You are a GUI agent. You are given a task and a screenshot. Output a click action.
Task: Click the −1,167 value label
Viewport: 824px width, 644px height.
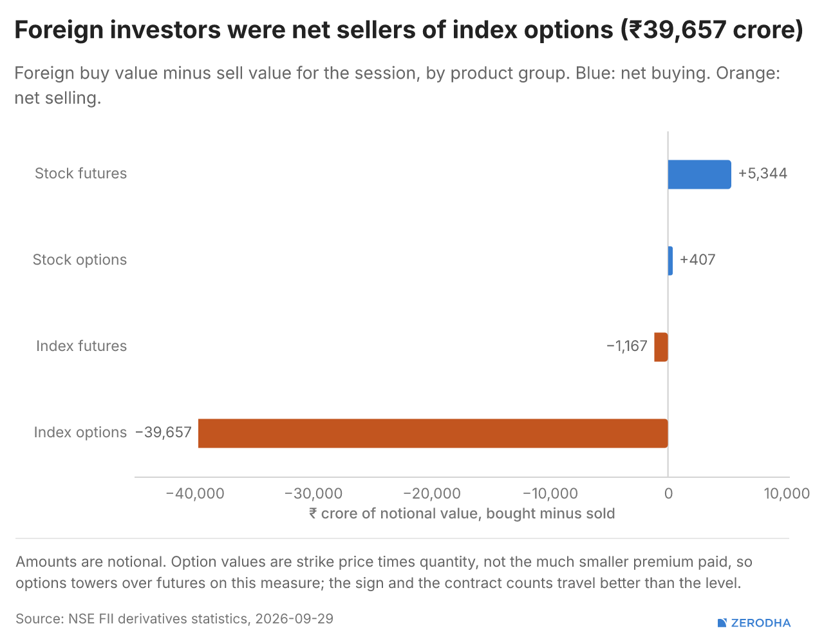pyautogui.click(x=627, y=346)
